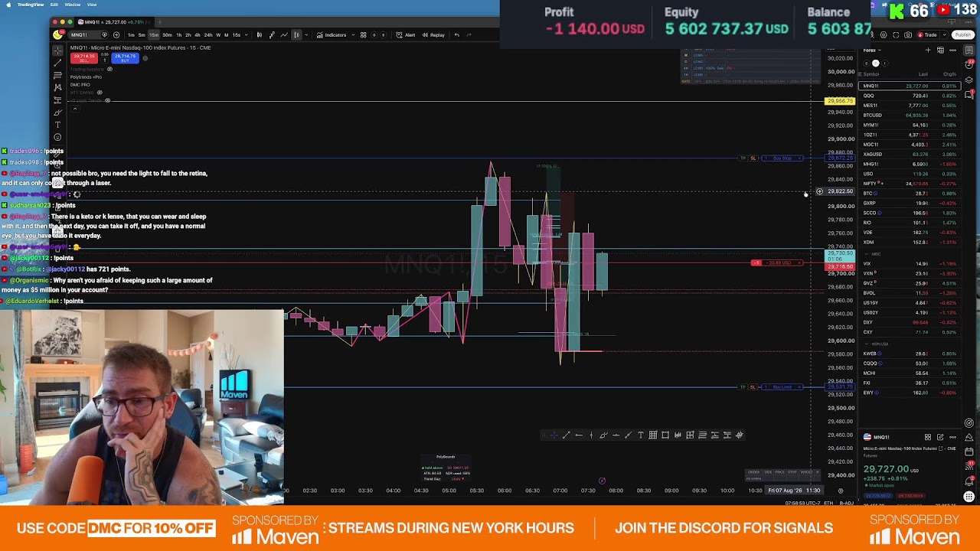Expand the Indicators favorites dropdown arrow
Screen dimensions: 980x551
[x=353, y=34]
